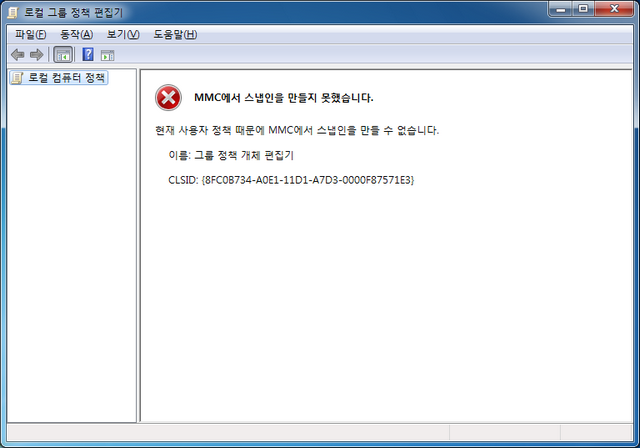Click the red error X icon

[168, 98]
